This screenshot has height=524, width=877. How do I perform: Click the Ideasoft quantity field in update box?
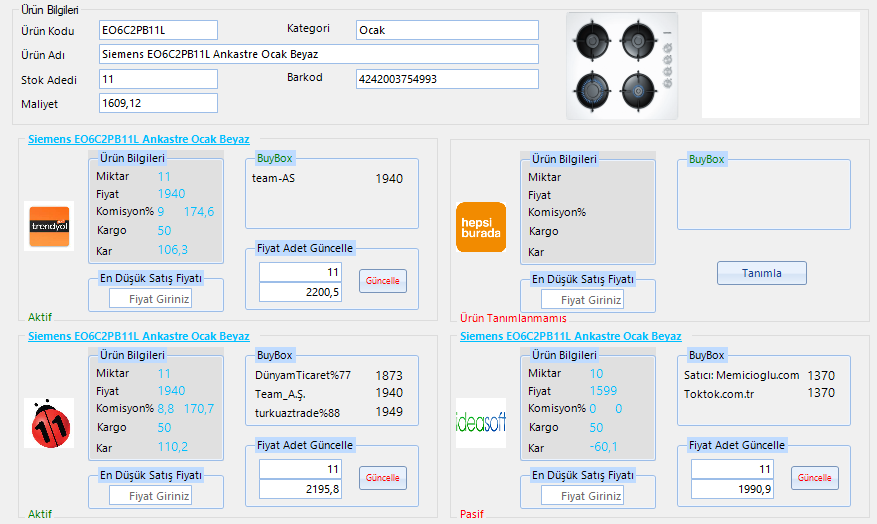point(732,469)
